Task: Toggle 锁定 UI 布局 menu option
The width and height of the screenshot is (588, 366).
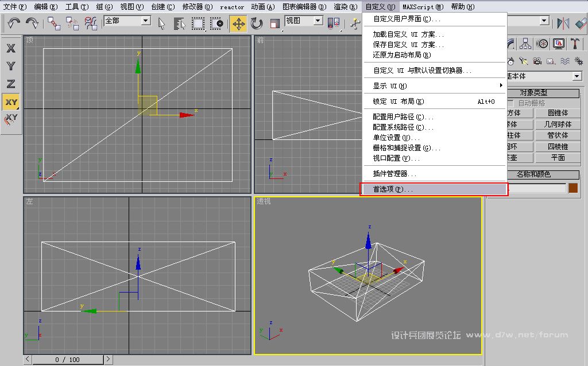Action: [434, 102]
